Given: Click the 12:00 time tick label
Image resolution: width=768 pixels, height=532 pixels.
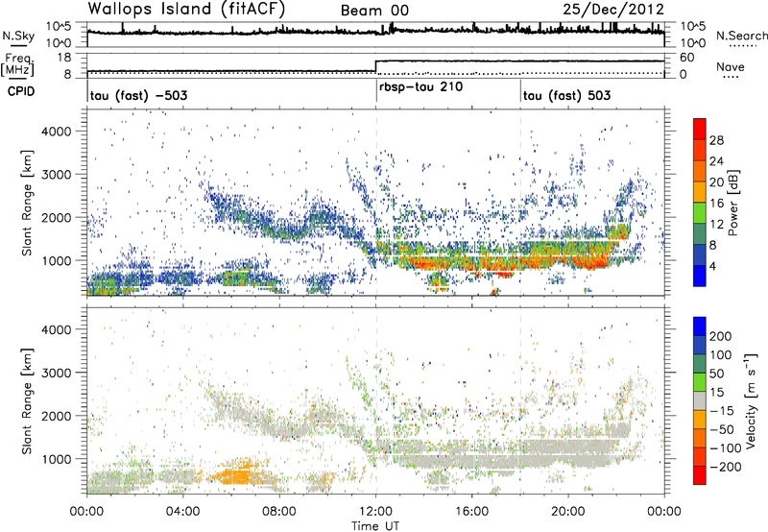Looking at the screenshot, I should tap(375, 512).
